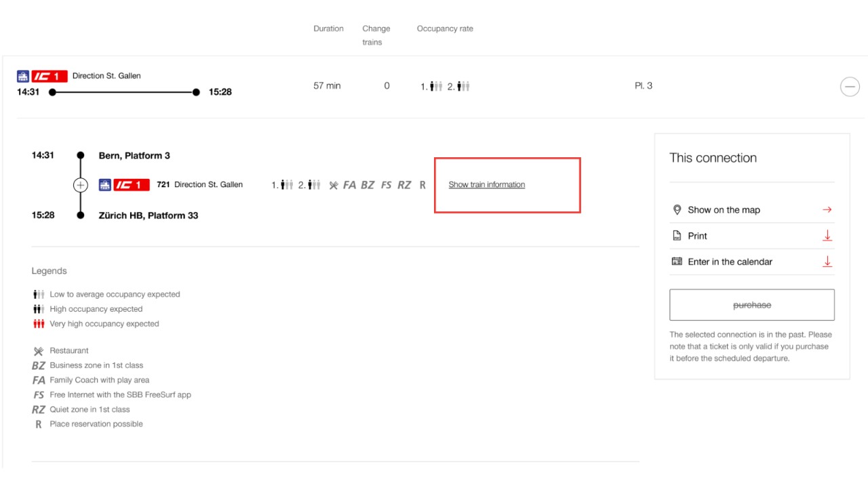Click the purchase button

(x=751, y=304)
